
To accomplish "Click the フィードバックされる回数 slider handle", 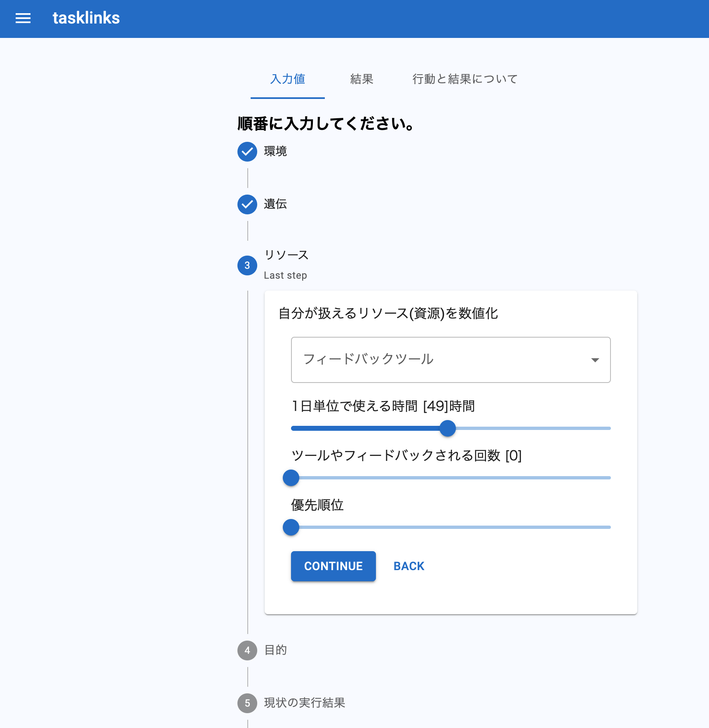I will point(291,477).
